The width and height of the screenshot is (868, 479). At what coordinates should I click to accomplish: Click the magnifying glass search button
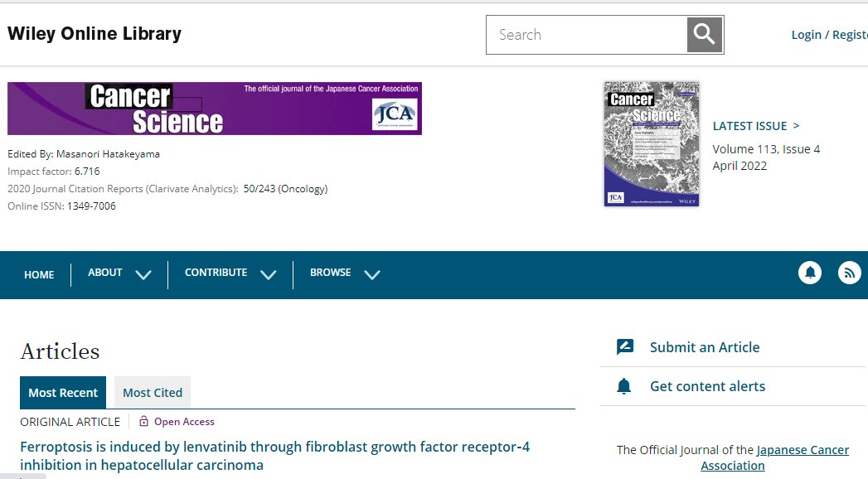[705, 35]
